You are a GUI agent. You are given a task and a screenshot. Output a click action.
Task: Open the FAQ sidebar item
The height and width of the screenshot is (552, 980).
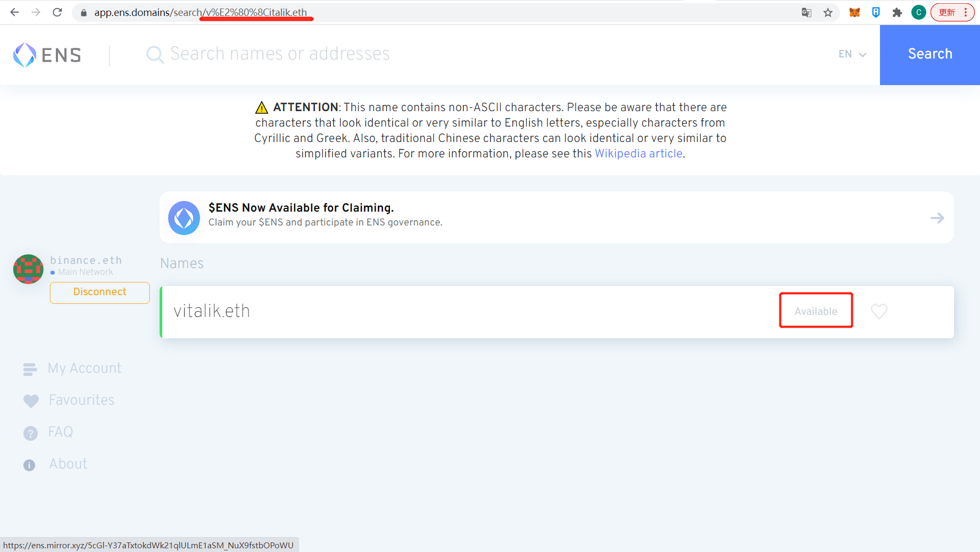point(60,432)
